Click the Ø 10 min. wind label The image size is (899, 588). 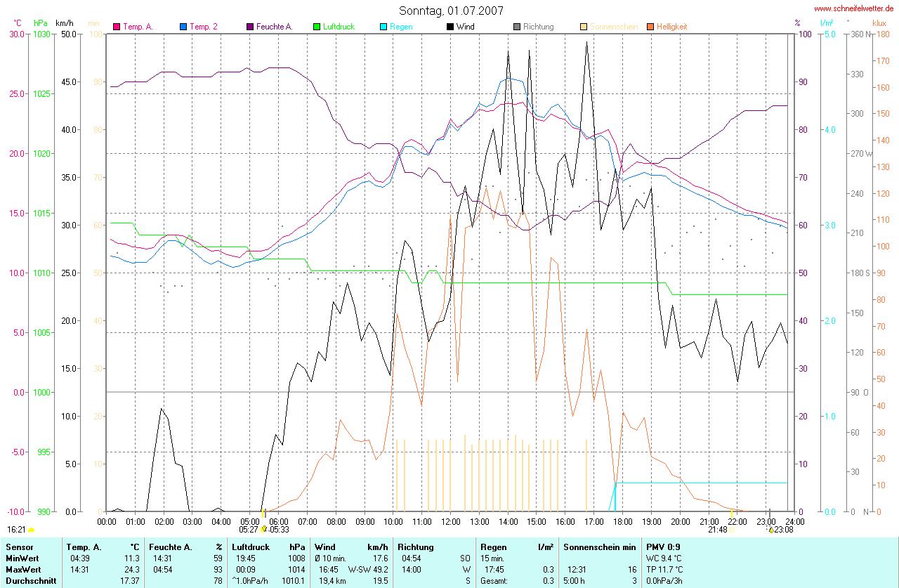click(330, 558)
